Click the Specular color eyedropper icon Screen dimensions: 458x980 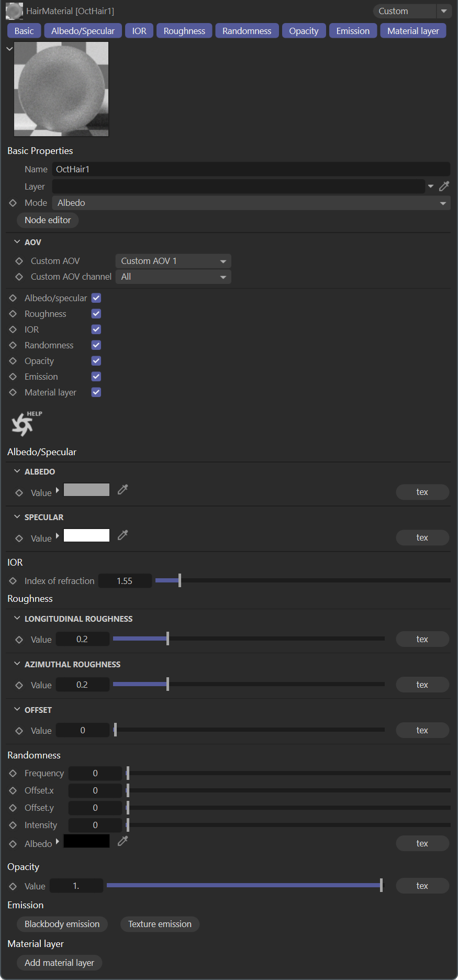(x=123, y=535)
